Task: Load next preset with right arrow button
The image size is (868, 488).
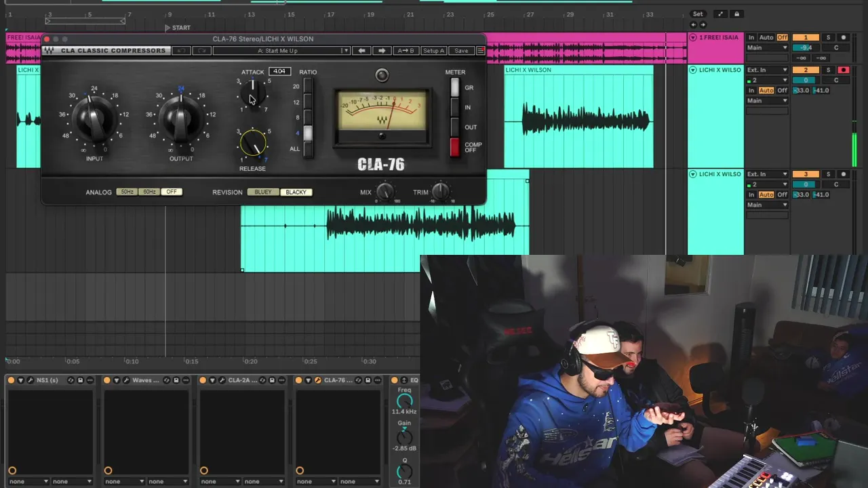Action: 382,51
